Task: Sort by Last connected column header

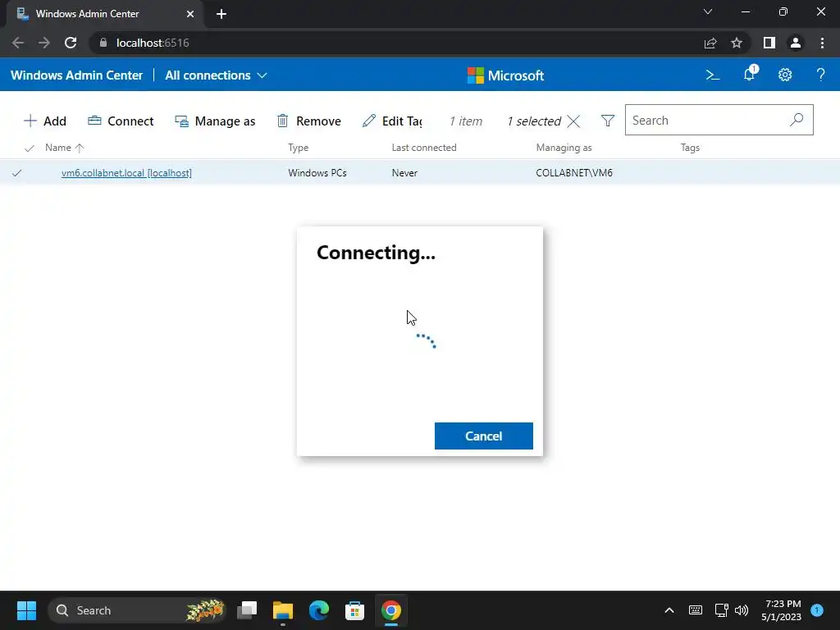Action: click(x=424, y=148)
